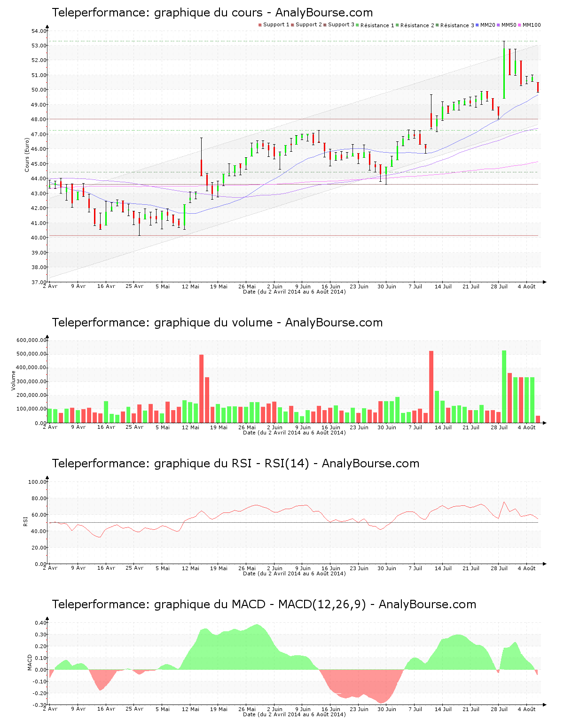Viewport: 564px width, 728px height.
Task: Click the 40.00 price axis value
Action: [39, 238]
